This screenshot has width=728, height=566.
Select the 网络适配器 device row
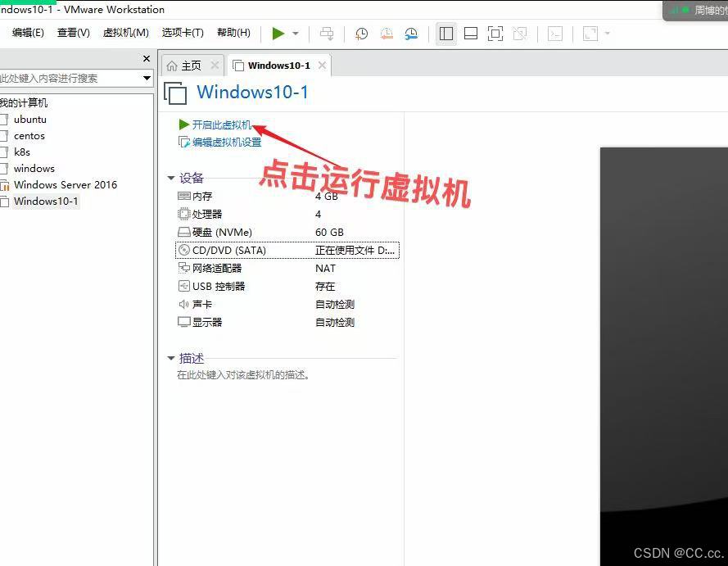pyautogui.click(x=287, y=269)
